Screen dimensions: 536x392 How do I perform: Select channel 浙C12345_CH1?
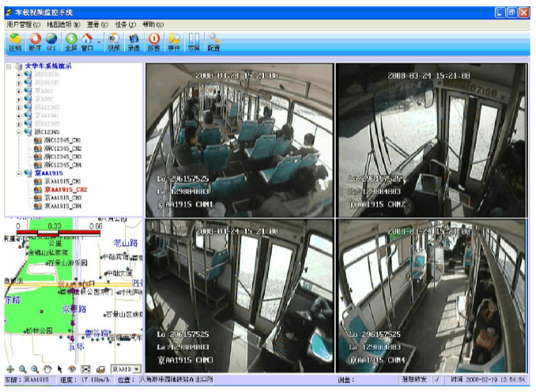click(62, 140)
